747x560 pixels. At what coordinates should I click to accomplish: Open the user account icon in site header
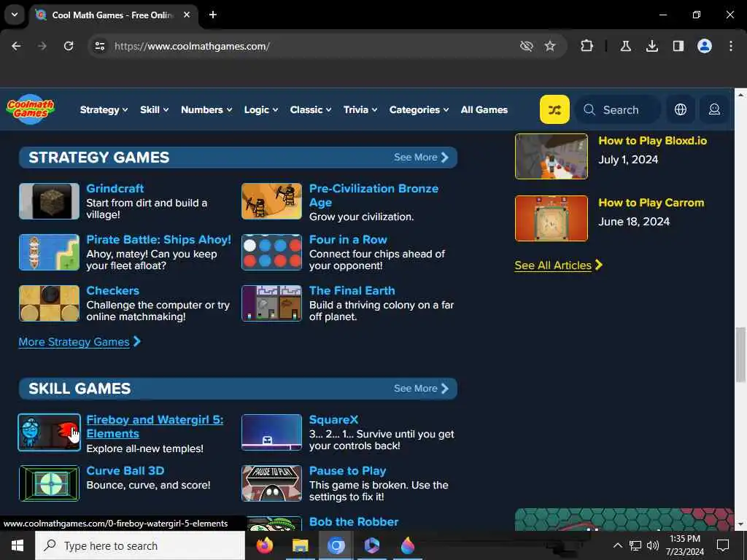[x=714, y=109]
